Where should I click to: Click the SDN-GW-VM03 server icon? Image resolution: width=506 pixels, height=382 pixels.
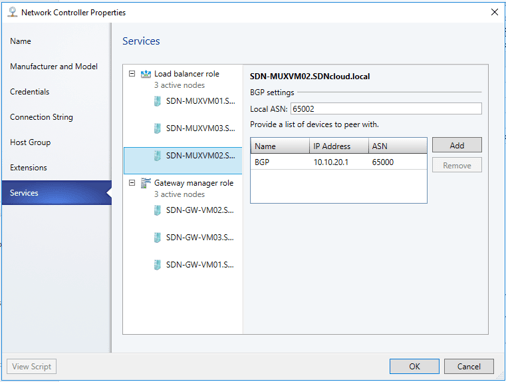[x=157, y=238]
